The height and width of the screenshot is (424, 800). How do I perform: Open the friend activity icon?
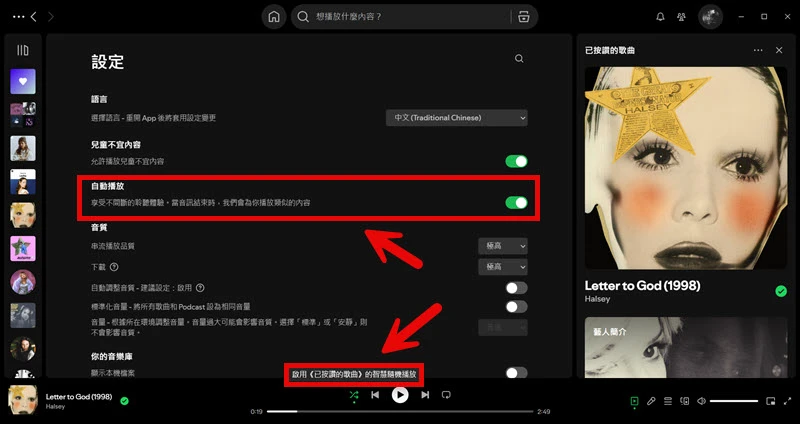point(681,17)
